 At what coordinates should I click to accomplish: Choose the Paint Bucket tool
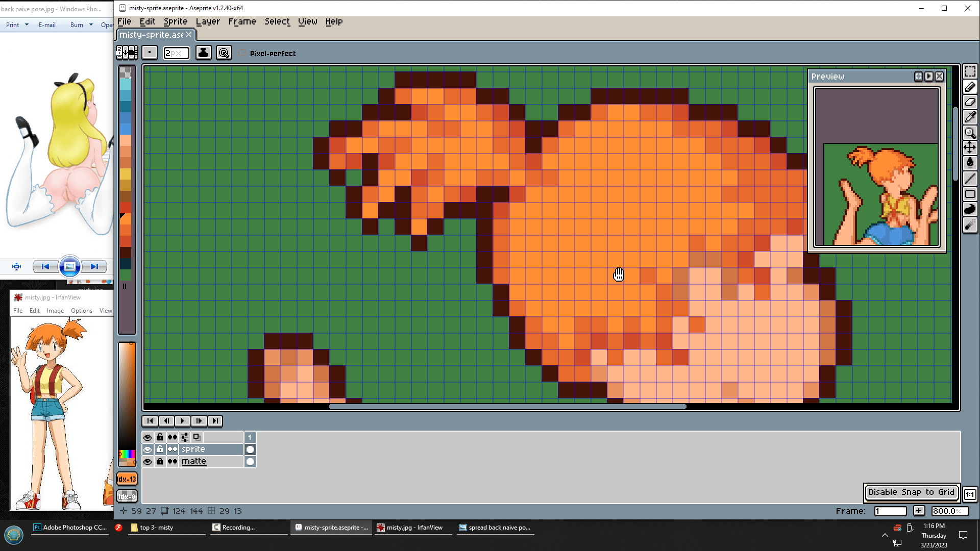pyautogui.click(x=970, y=163)
